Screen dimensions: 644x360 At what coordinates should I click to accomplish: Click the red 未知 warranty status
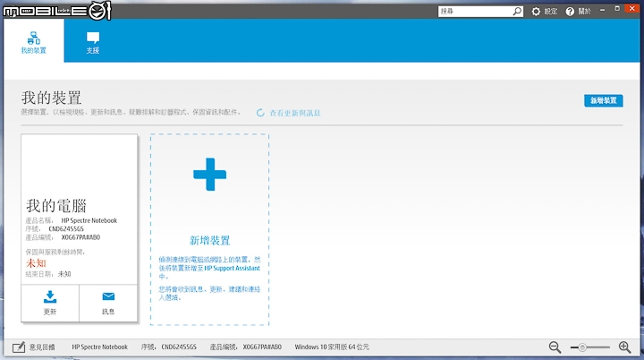pos(36,263)
